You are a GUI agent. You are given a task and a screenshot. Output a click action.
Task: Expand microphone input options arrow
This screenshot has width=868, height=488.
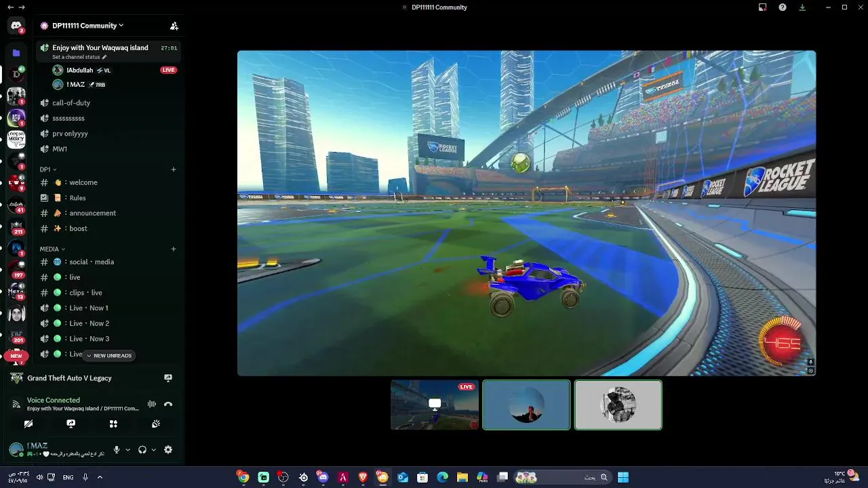[127, 449]
